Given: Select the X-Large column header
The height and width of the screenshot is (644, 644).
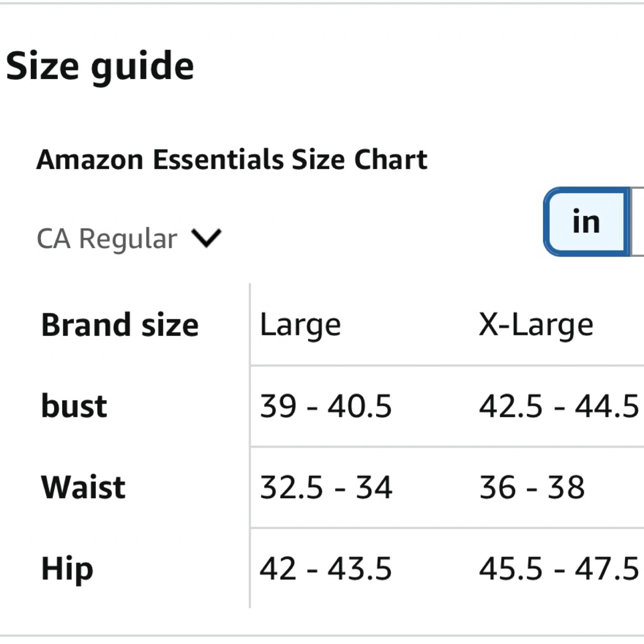Looking at the screenshot, I should pyautogui.click(x=536, y=325).
